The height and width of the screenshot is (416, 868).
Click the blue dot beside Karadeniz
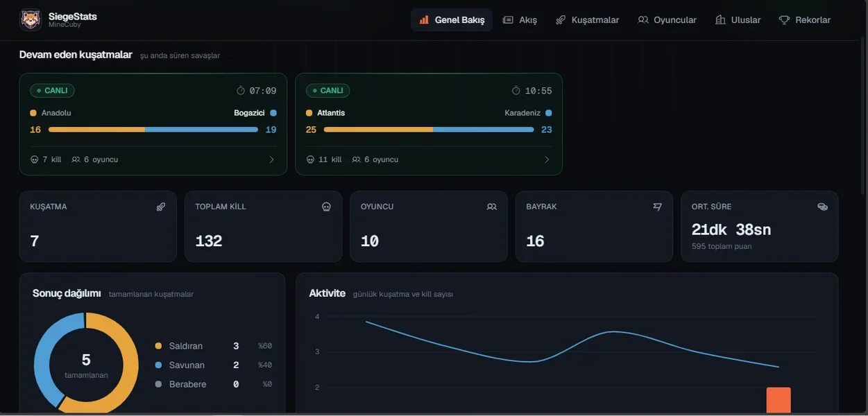(x=549, y=113)
